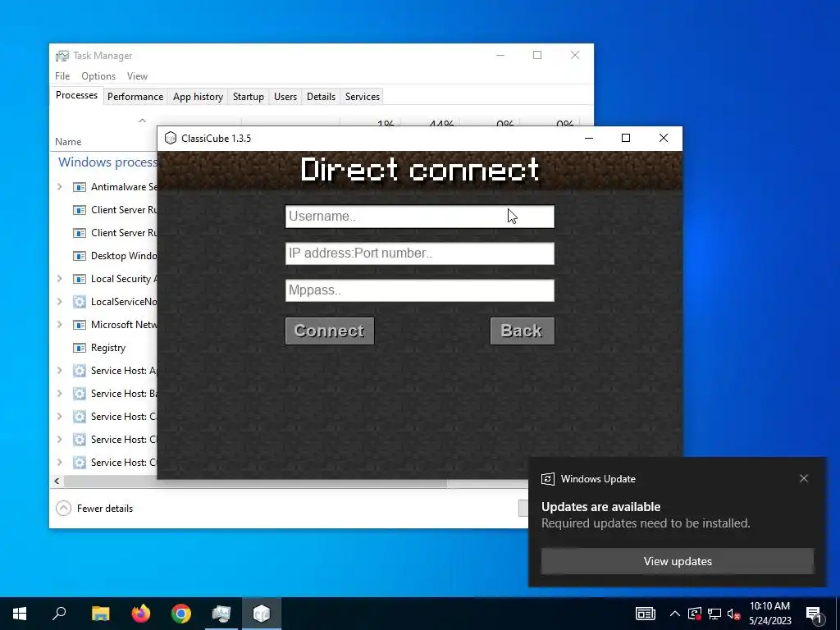Open Task Manager File menu

(62, 76)
